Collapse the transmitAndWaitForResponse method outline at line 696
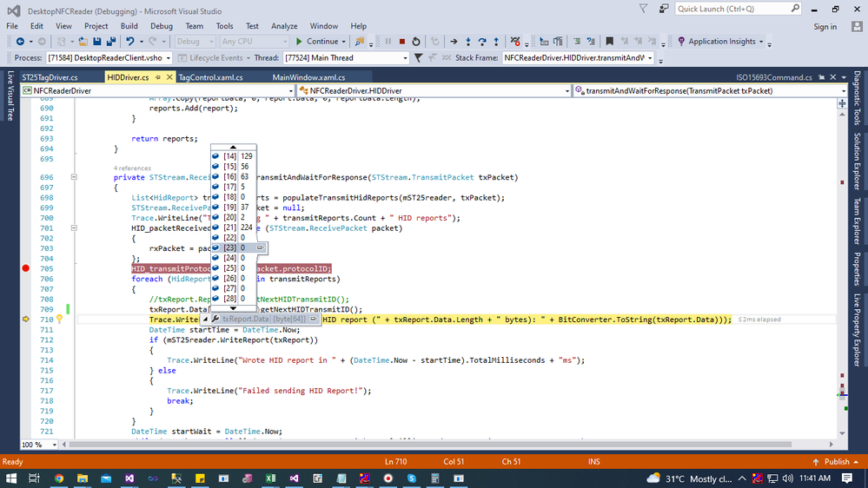 pos(74,177)
